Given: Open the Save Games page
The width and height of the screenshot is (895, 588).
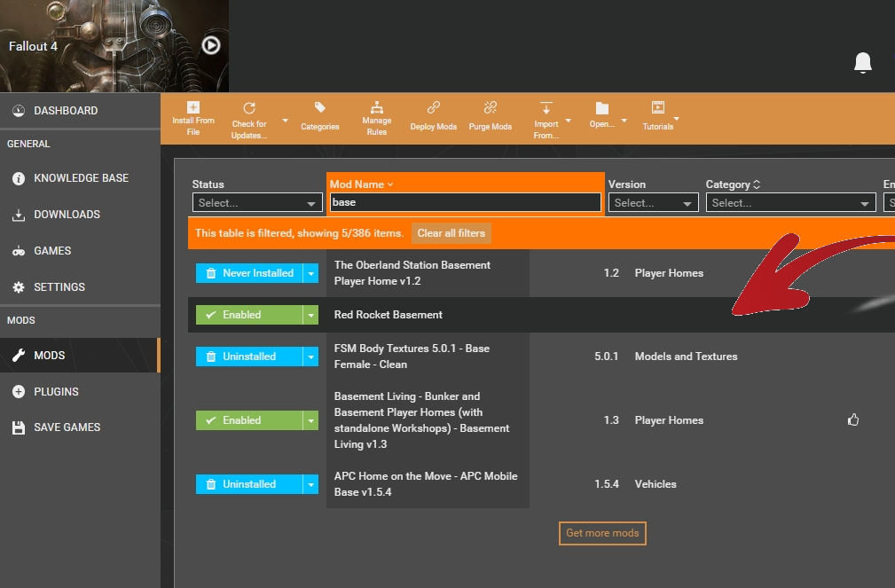Looking at the screenshot, I should tap(80, 427).
